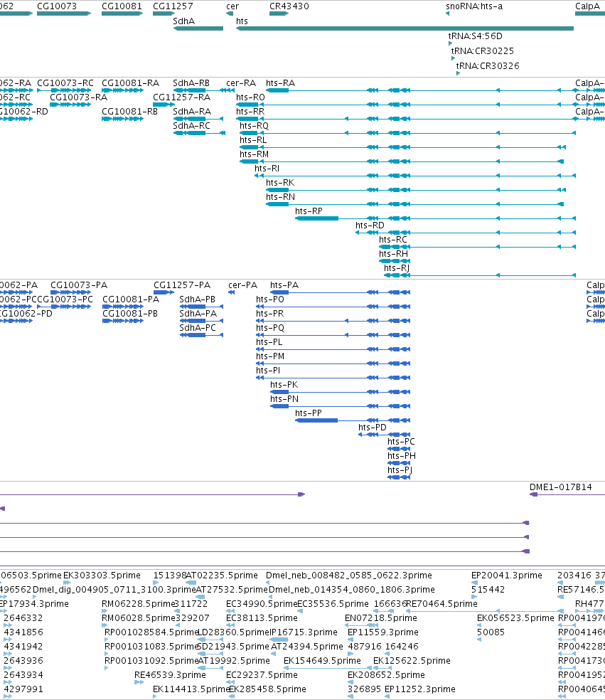This screenshot has width=605, height=700.
Task: Click the hts-RI transcript label
Action: (x=267, y=169)
